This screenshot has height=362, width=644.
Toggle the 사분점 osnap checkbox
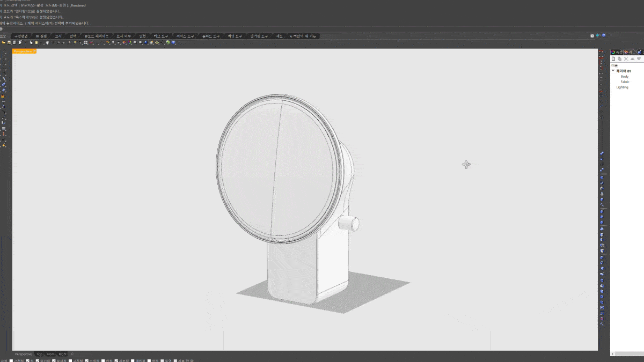pyautogui.click(x=116, y=360)
